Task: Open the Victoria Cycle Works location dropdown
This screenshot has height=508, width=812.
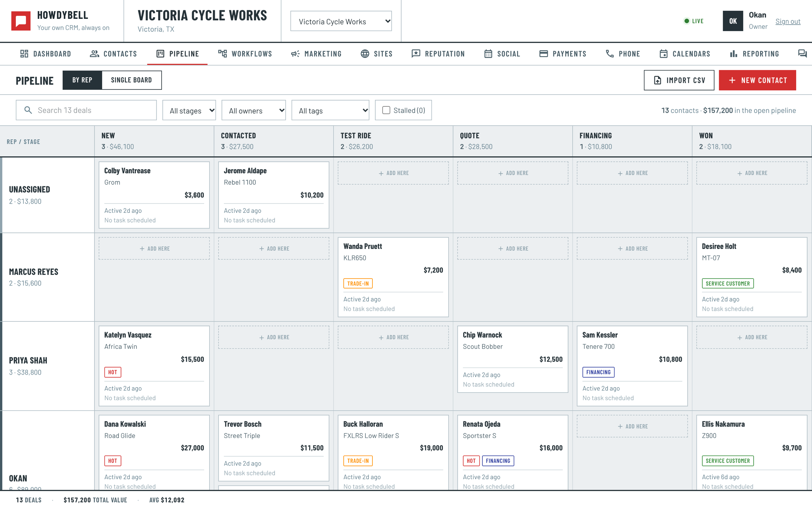Action: (x=341, y=21)
